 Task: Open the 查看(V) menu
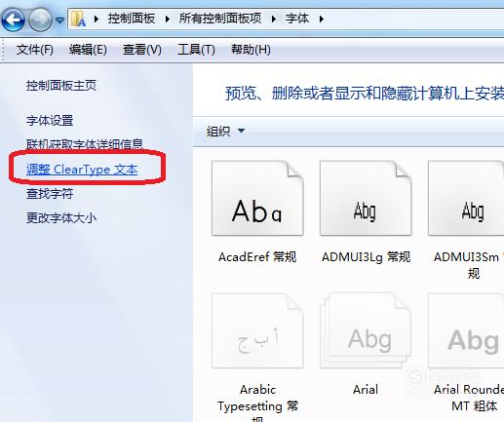coord(142,50)
